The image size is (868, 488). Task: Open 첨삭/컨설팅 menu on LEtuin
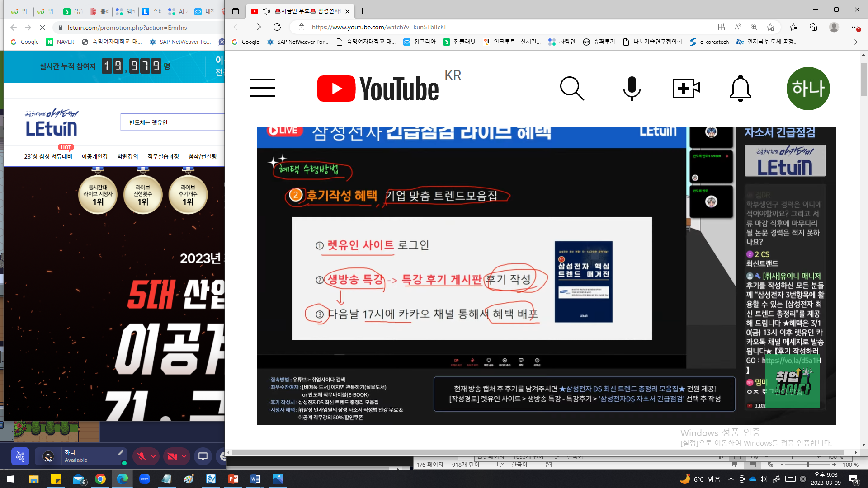(x=203, y=156)
